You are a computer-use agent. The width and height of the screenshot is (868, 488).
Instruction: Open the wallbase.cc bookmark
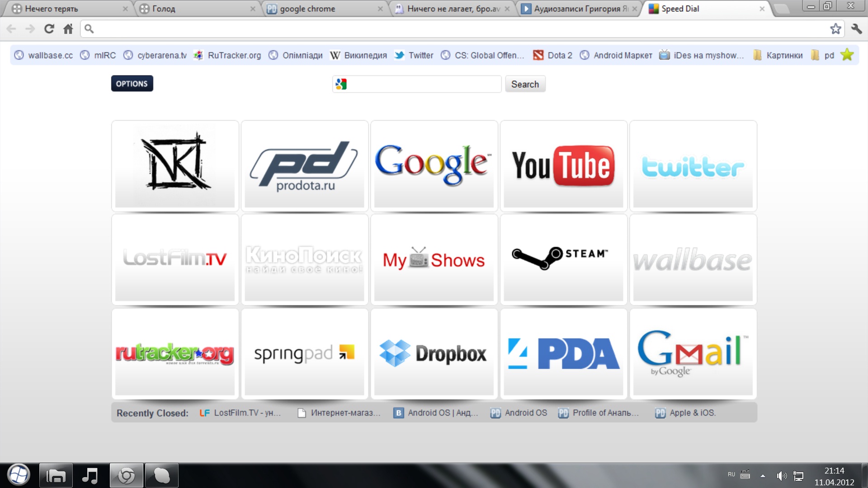coord(43,55)
